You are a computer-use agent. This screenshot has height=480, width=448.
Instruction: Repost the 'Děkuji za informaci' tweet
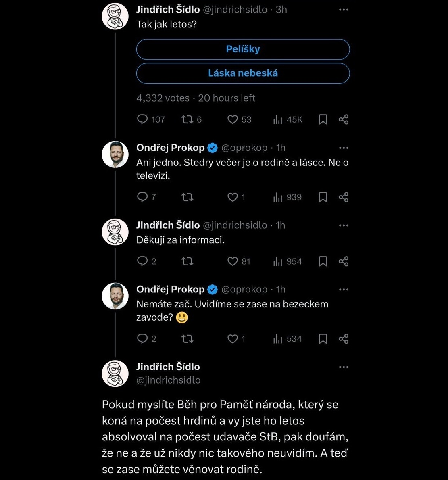(x=188, y=261)
